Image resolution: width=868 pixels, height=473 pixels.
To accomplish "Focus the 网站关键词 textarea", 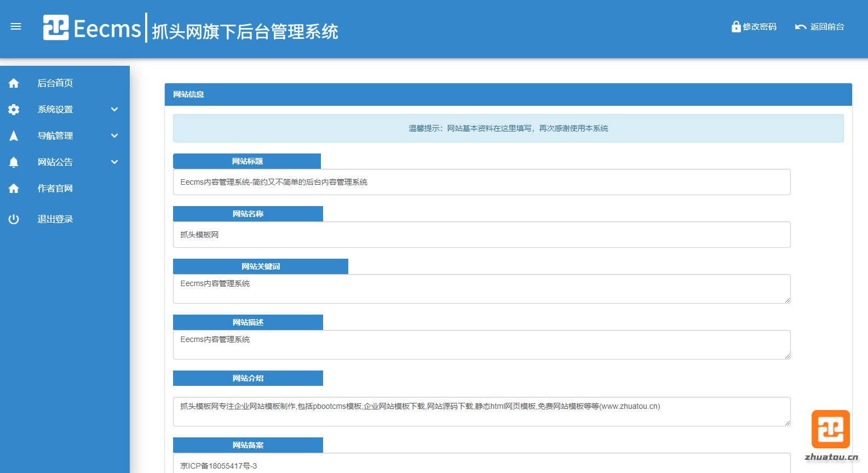I will pos(482,289).
